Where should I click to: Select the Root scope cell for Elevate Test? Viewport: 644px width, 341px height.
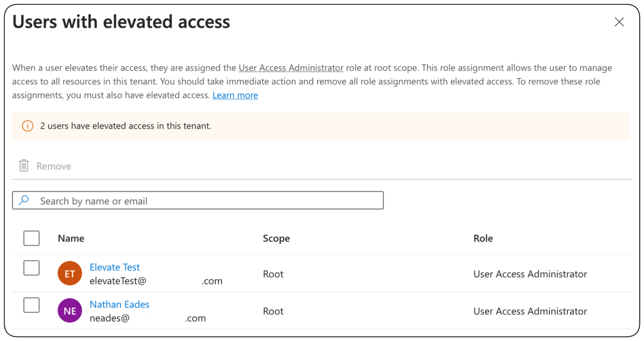273,274
